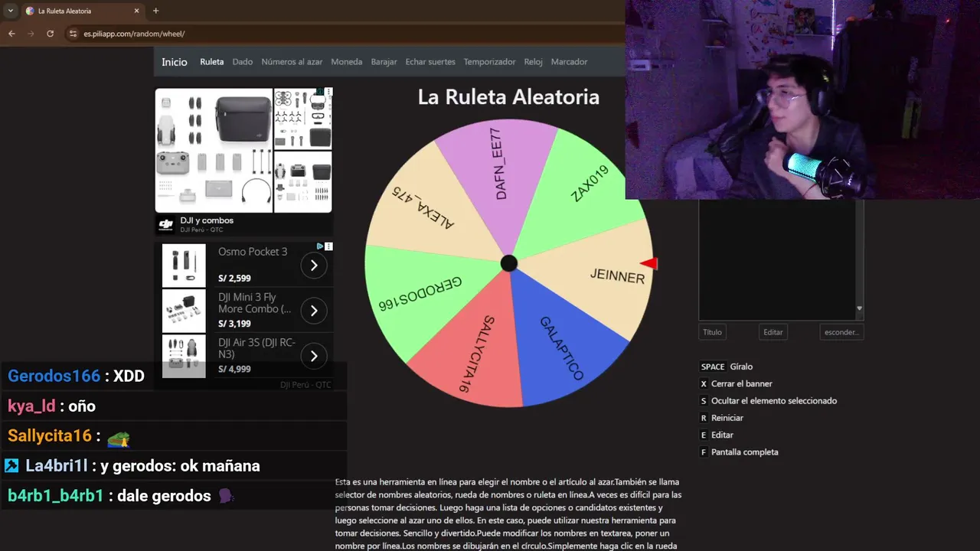Open Números al azar in the navbar
The width and height of the screenshot is (980, 551).
click(x=292, y=62)
